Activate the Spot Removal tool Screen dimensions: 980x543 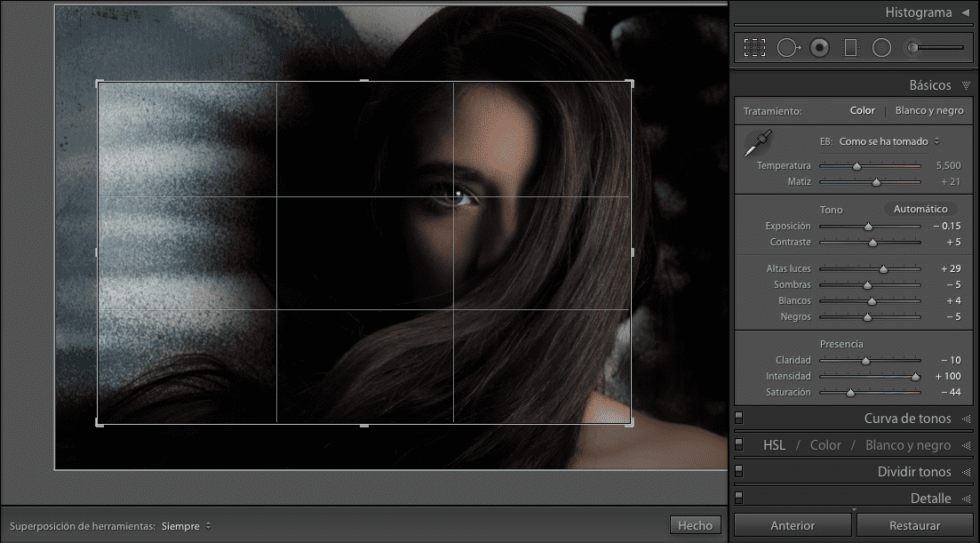(x=787, y=48)
